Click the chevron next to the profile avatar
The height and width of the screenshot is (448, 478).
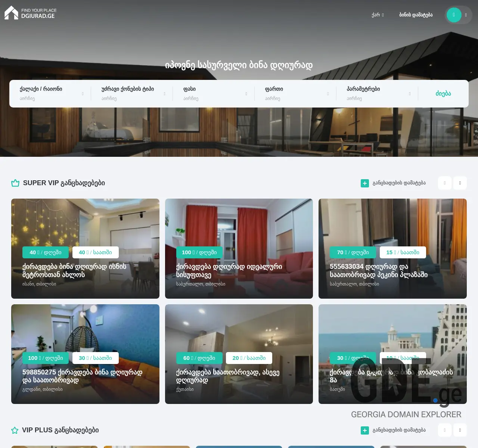[465, 15]
